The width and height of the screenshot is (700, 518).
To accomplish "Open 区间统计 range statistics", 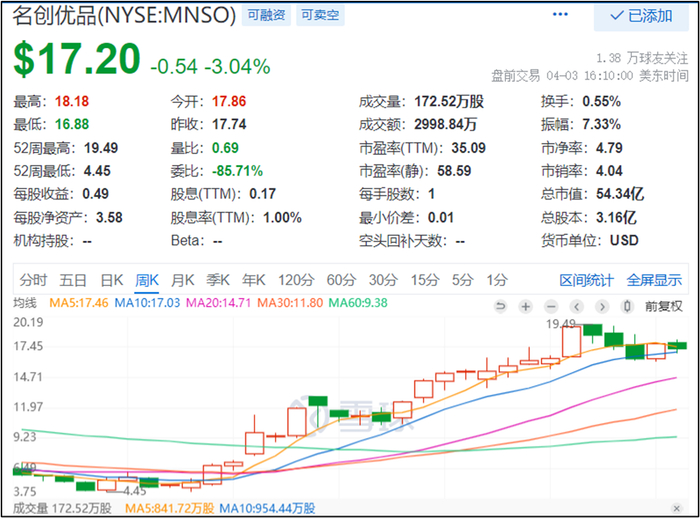I will coord(587,280).
